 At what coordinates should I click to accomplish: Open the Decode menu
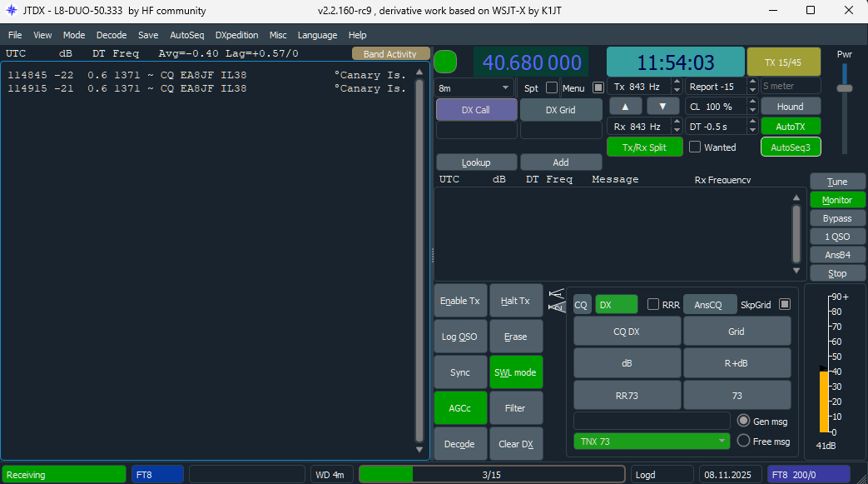[x=112, y=35]
